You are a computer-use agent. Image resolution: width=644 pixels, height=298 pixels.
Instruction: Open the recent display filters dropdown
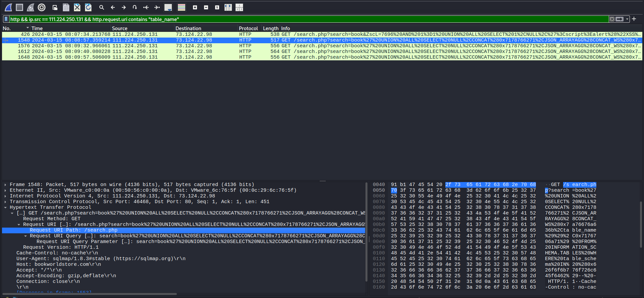(627, 19)
